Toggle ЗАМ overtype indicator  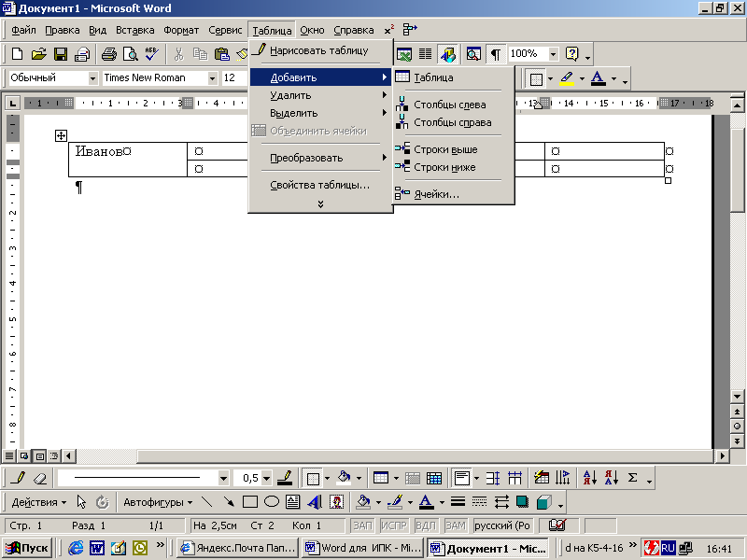[x=456, y=525]
